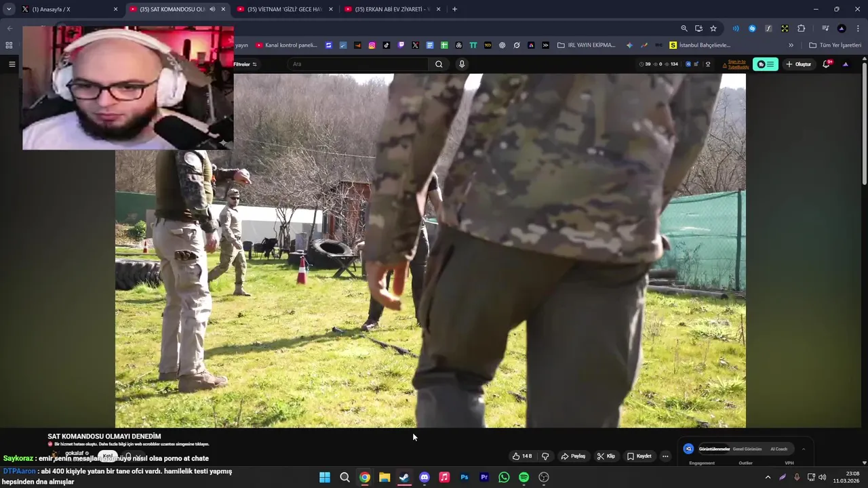Viewport: 868px width, 488px height.
Task: Open the YouTube hamburger guide menu
Action: point(12,64)
